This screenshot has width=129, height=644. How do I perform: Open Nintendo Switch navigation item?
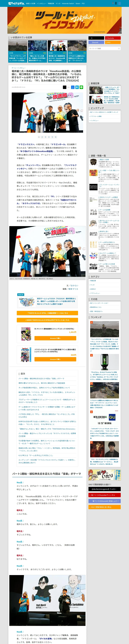[68, 4]
